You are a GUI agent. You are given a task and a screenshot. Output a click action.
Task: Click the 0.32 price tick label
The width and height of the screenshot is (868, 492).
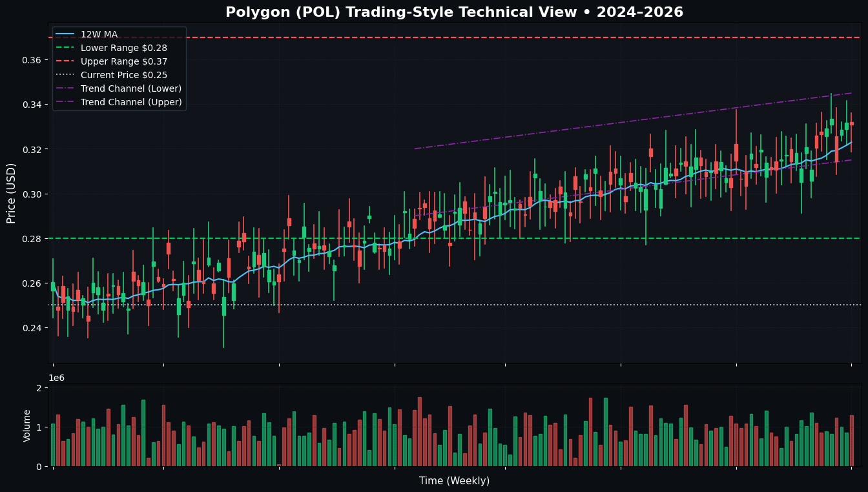pyautogui.click(x=32, y=149)
